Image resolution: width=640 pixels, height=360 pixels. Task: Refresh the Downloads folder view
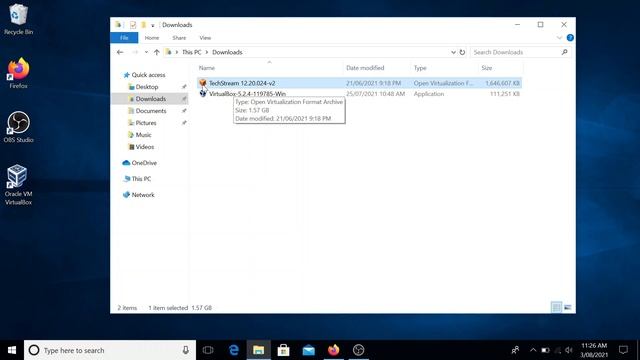(x=462, y=52)
